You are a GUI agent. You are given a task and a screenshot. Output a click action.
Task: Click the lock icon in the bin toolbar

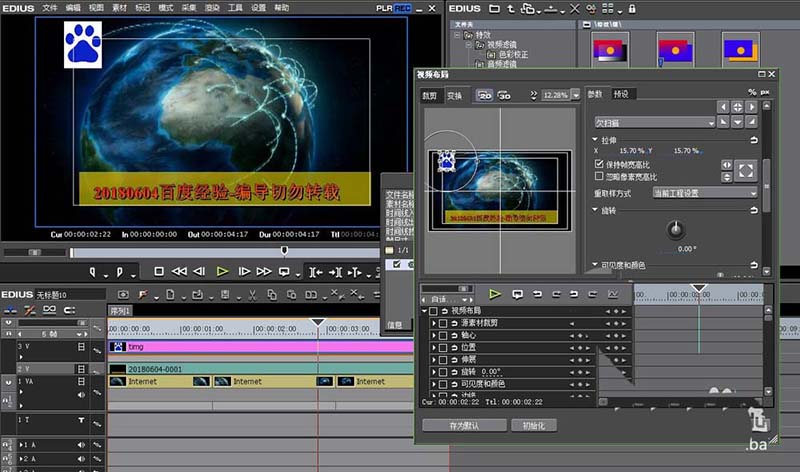(632, 9)
